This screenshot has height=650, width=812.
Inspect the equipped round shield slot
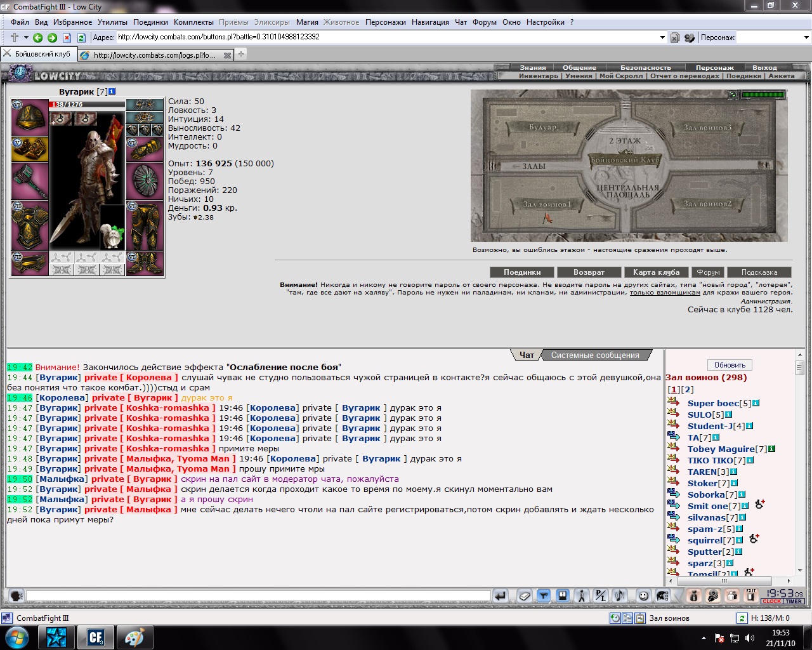[145, 181]
